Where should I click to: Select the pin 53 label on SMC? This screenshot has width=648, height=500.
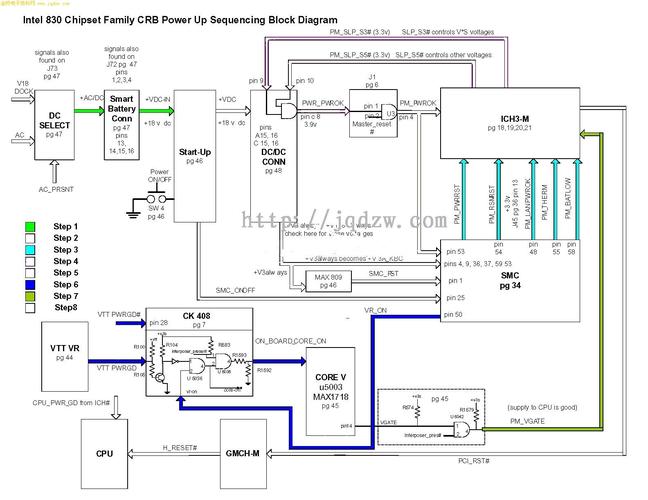coord(455,252)
